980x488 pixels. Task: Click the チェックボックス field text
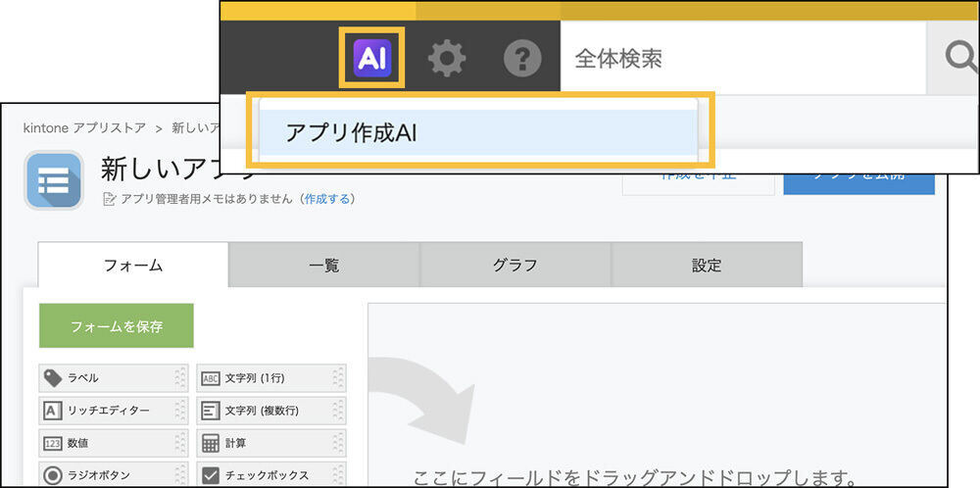[x=267, y=475]
